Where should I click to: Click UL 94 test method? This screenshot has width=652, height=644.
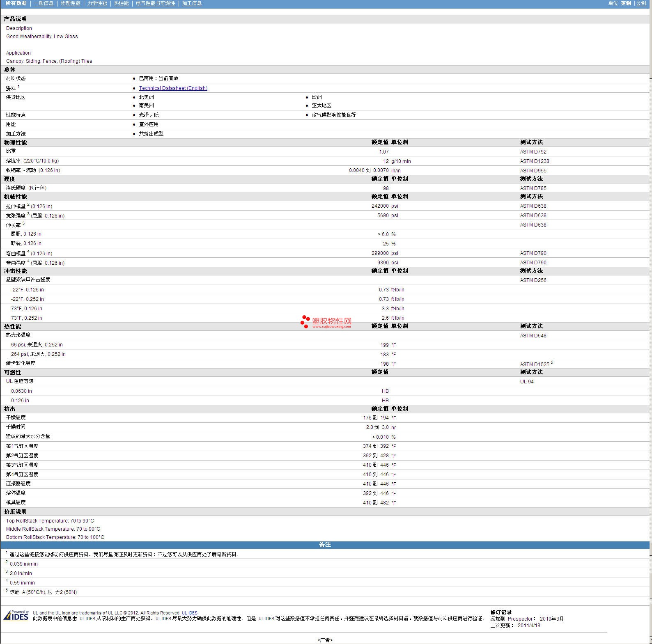click(x=527, y=382)
